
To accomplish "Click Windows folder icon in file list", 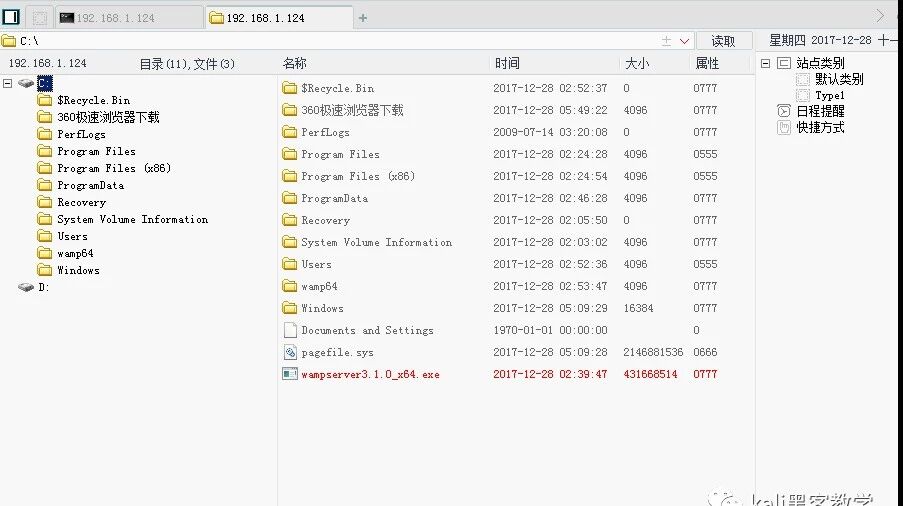I will click(290, 308).
